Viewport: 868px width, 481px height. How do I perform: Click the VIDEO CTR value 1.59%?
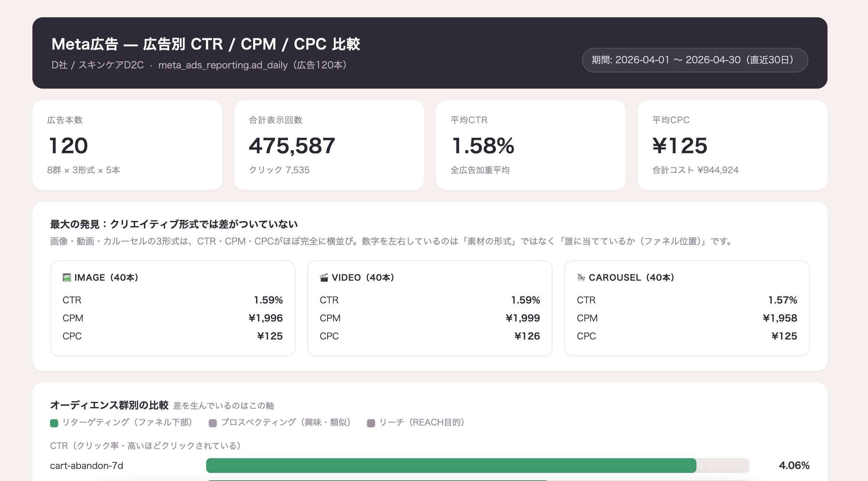tap(525, 300)
